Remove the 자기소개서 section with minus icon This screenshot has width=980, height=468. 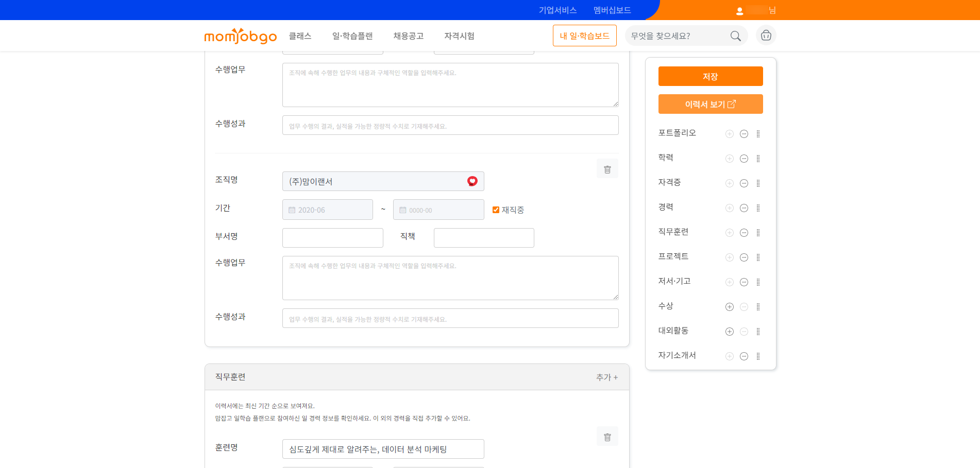point(744,356)
